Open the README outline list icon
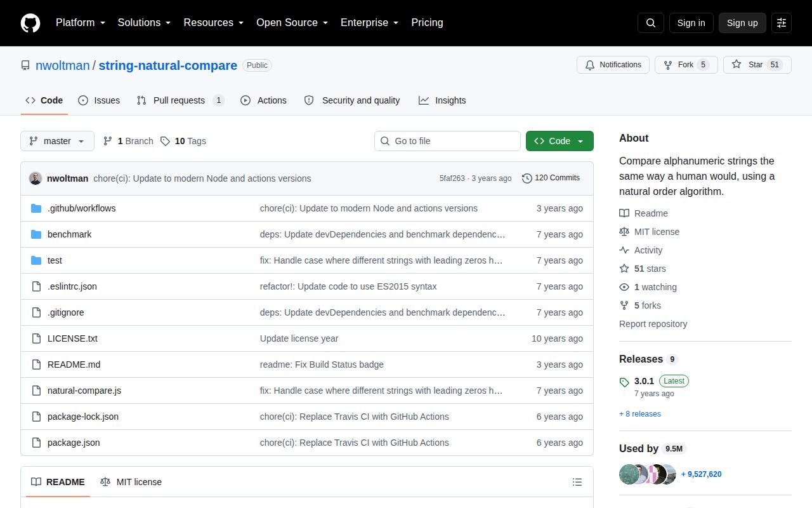812x508 pixels. [577, 482]
